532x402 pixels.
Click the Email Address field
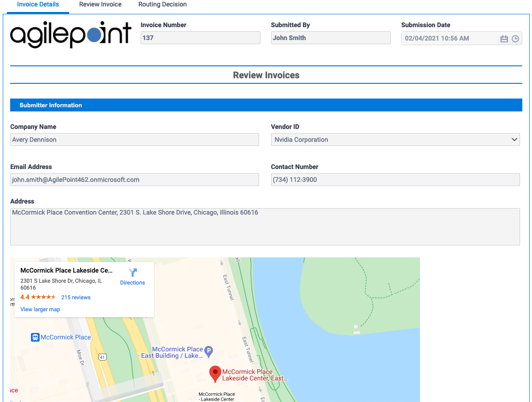pos(134,180)
